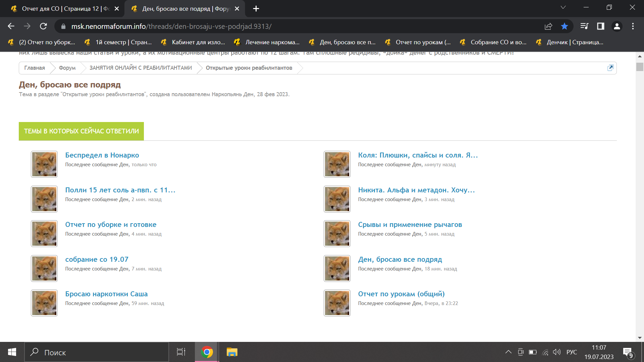This screenshot has width=644, height=362.
Task: Open Chrome three-dot menu
Action: (x=633, y=26)
